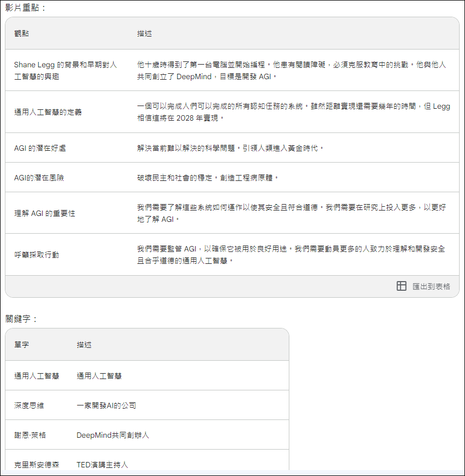The height and width of the screenshot is (476, 465).
Task: Select the 影片重點 heading text
Action: point(25,8)
